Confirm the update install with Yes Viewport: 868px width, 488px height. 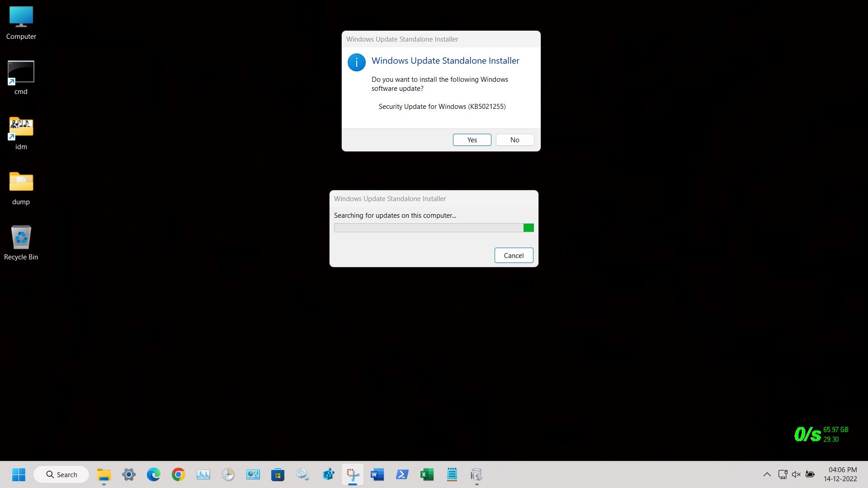pos(472,140)
